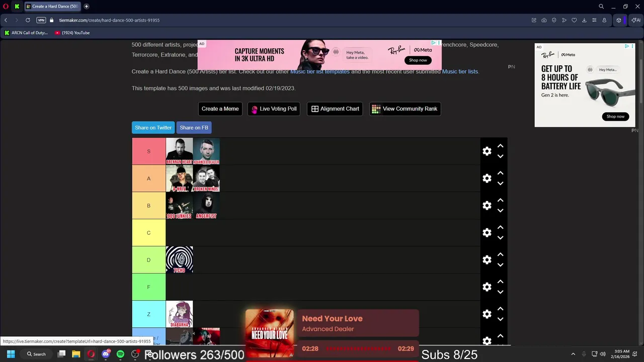Open the ad blocker shield icon
Image resolution: width=644 pixels, height=362 pixels.
pyautogui.click(x=554, y=20)
